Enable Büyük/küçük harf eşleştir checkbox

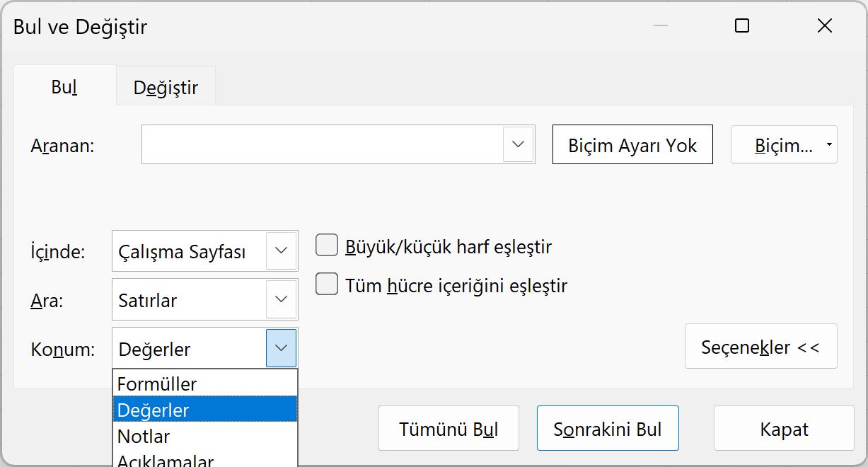tap(326, 246)
